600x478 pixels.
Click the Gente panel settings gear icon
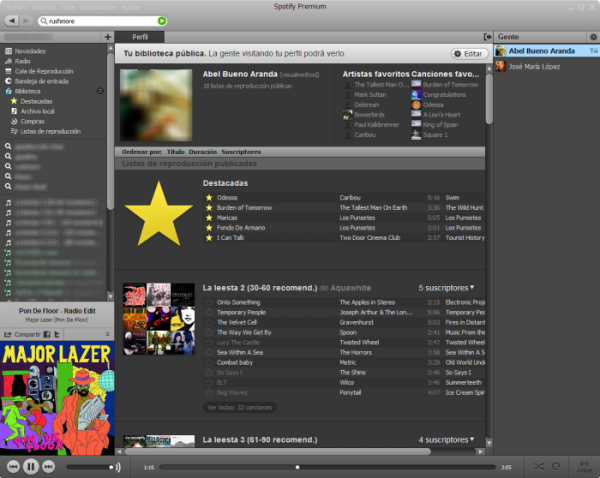[x=593, y=37]
